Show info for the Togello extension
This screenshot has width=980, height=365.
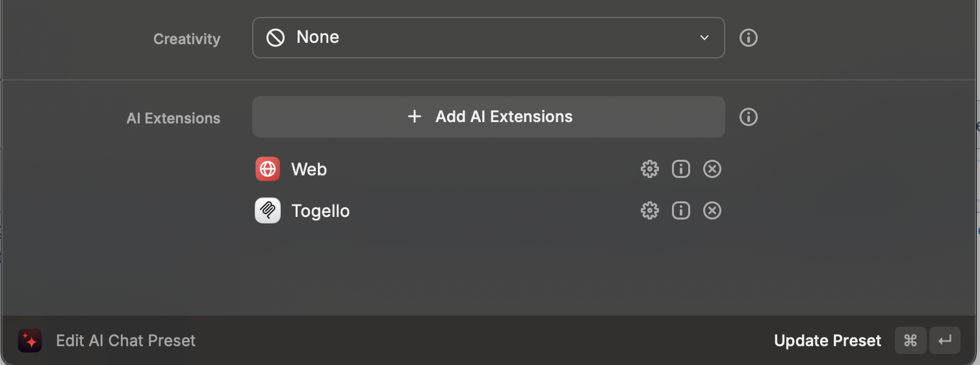(680, 210)
